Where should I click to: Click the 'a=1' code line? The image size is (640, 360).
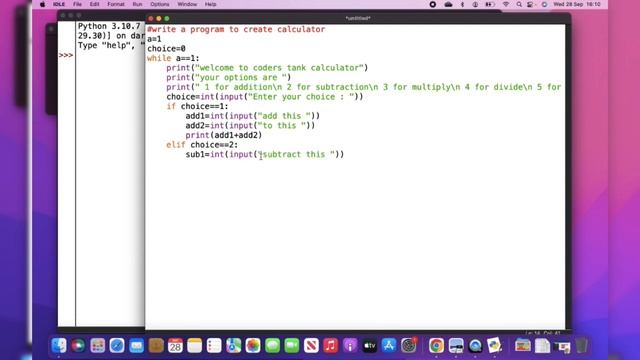click(154, 39)
